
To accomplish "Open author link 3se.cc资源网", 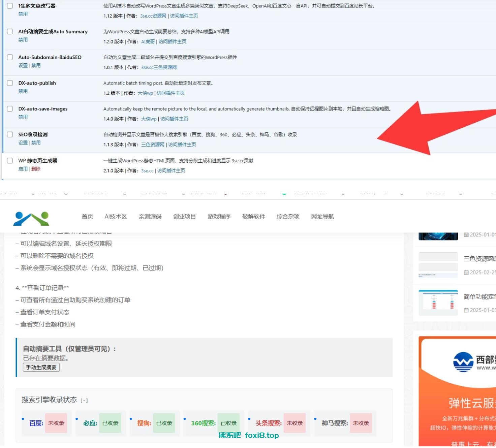I will (x=153, y=16).
